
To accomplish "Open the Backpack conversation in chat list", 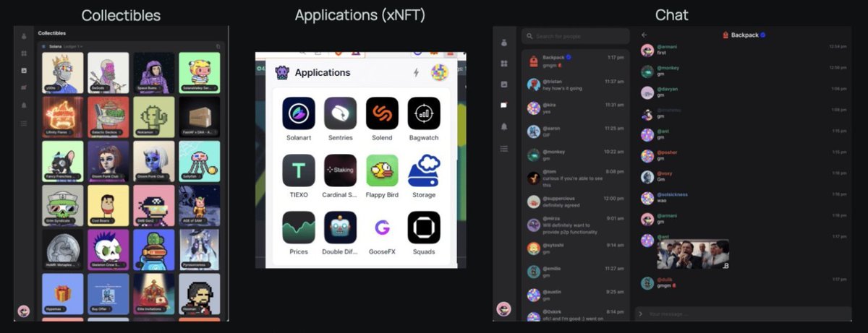I will 576,61.
